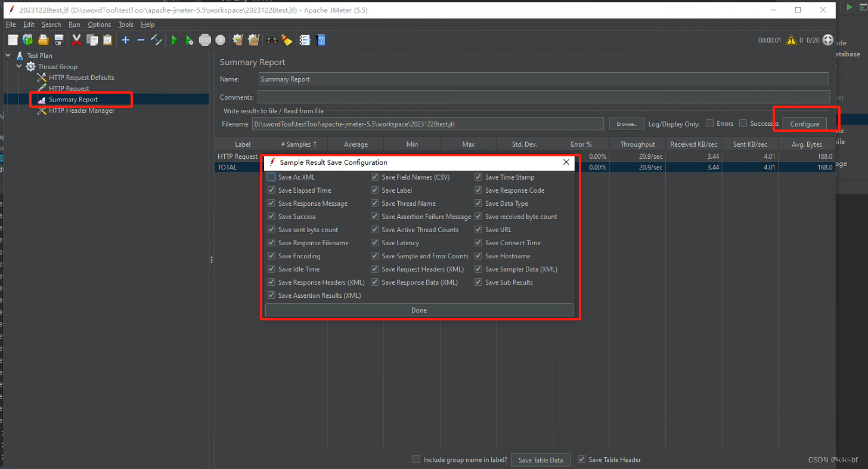This screenshot has height=469, width=868.
Task: Uncheck Save Elapsed Time
Action: pos(271,190)
